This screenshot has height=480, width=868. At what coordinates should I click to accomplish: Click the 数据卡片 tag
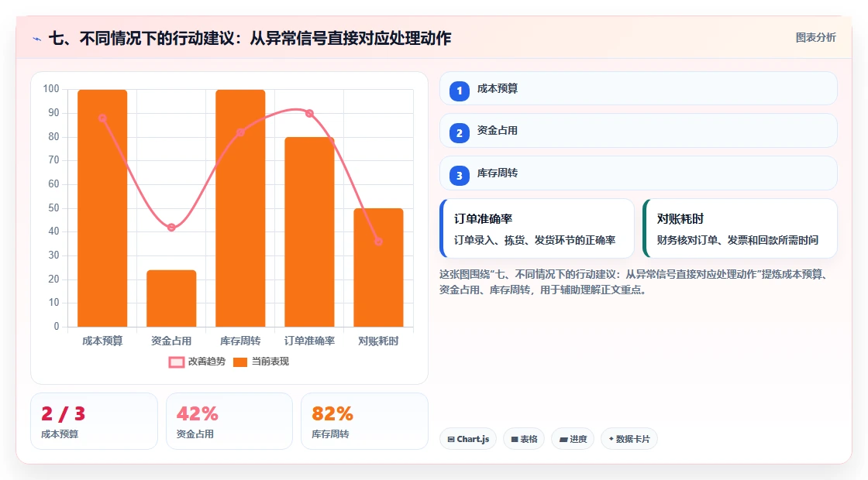tap(629, 439)
